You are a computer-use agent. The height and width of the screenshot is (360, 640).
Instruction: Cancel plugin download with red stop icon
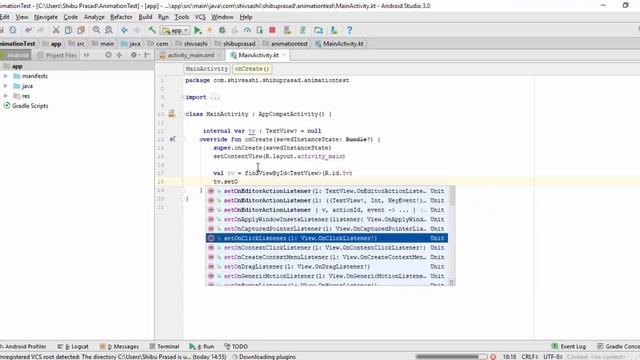pos(493,357)
